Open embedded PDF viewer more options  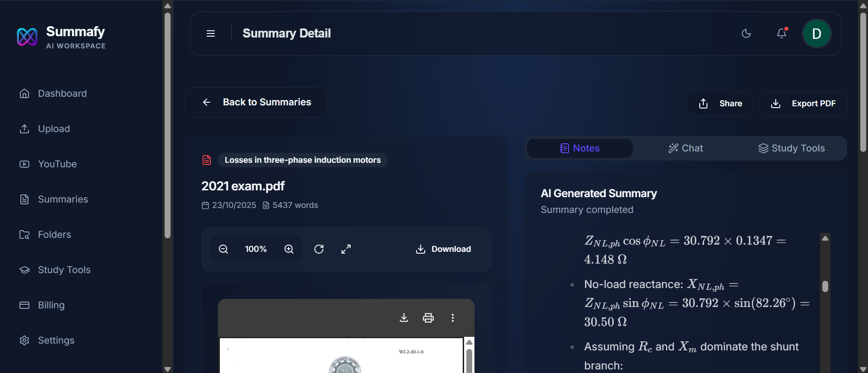[453, 318]
